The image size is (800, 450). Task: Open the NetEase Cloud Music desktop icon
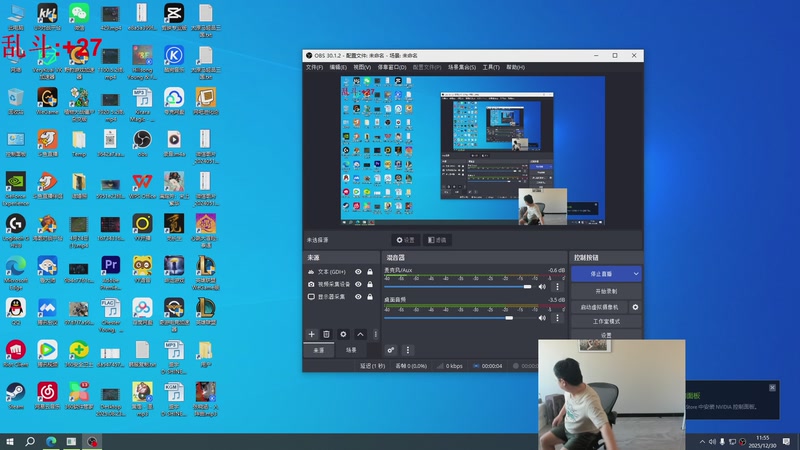pyautogui.click(x=47, y=396)
